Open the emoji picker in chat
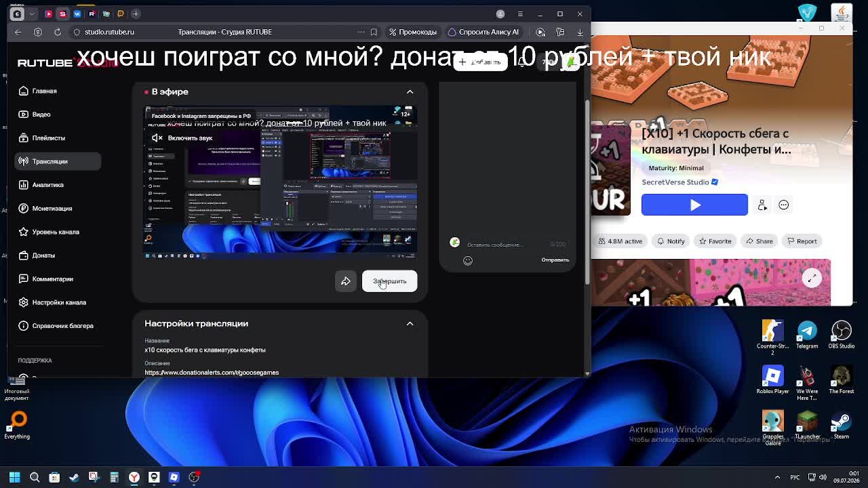Screen dimensions: 868x488 click(x=468, y=260)
